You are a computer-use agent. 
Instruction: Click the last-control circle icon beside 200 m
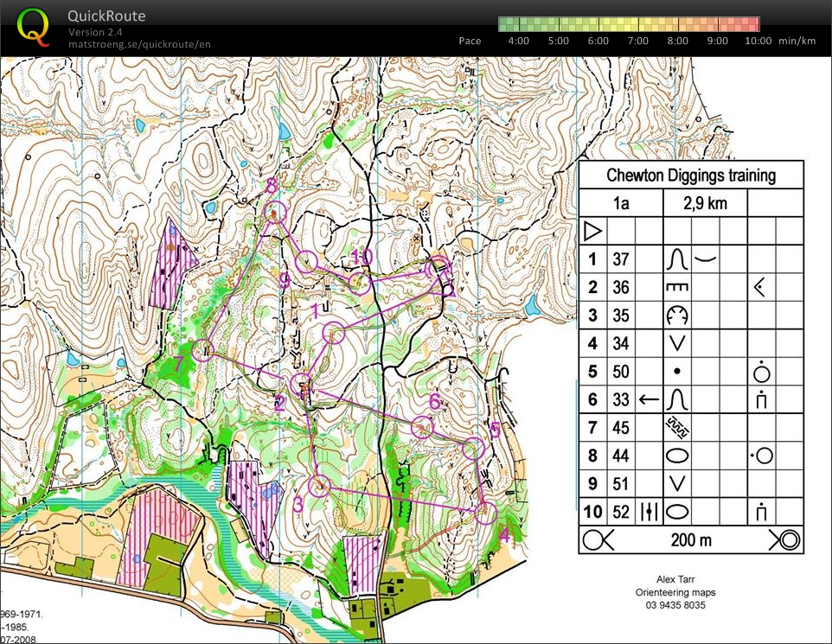pos(596,540)
